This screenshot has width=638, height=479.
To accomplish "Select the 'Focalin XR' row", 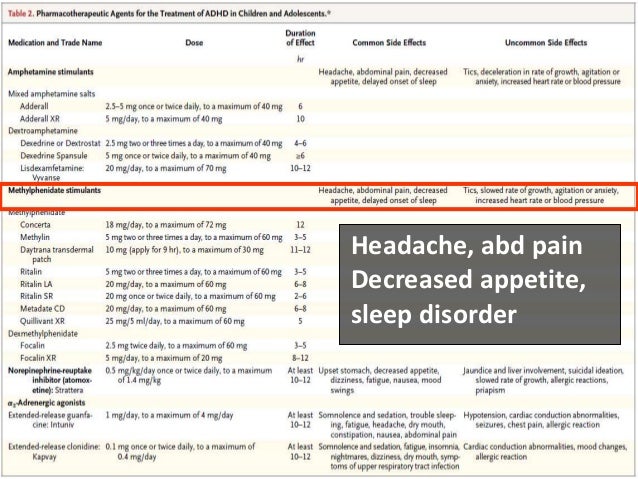I will 38,358.
